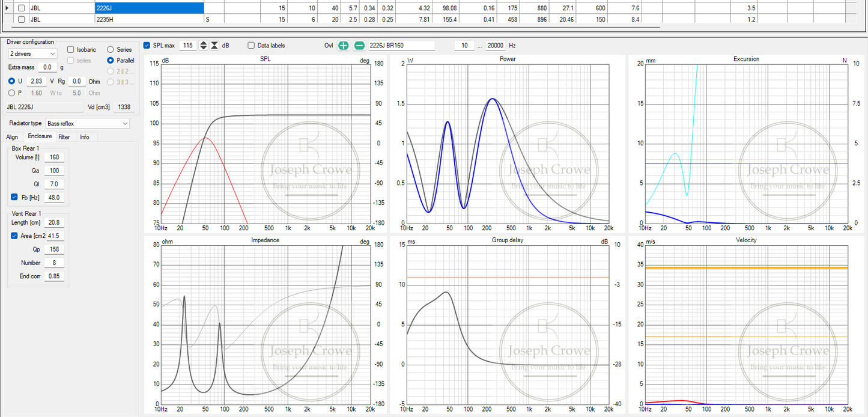
Task: Click the SPL max up-down arrows icon
Action: pos(204,46)
